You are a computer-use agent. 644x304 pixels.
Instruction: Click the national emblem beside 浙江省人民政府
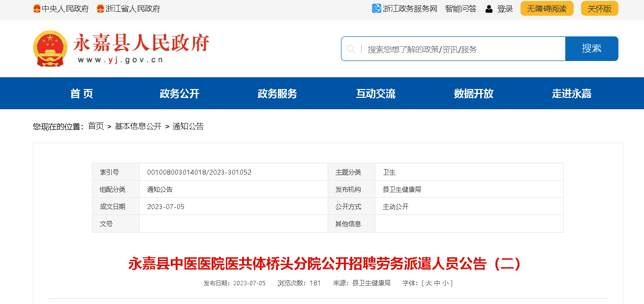point(100,9)
